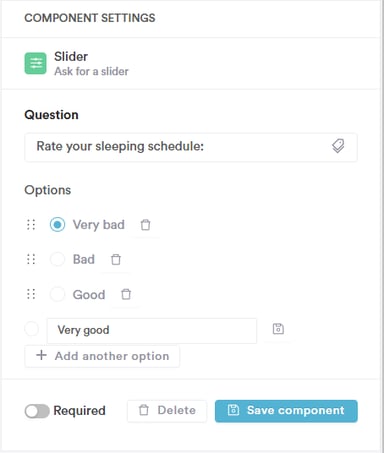Select the Bad radio button
Screen dimensions: 384x453
coord(57,259)
